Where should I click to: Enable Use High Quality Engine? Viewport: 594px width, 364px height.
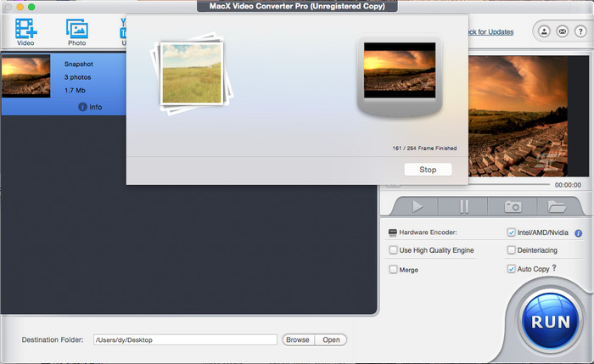[x=393, y=250]
